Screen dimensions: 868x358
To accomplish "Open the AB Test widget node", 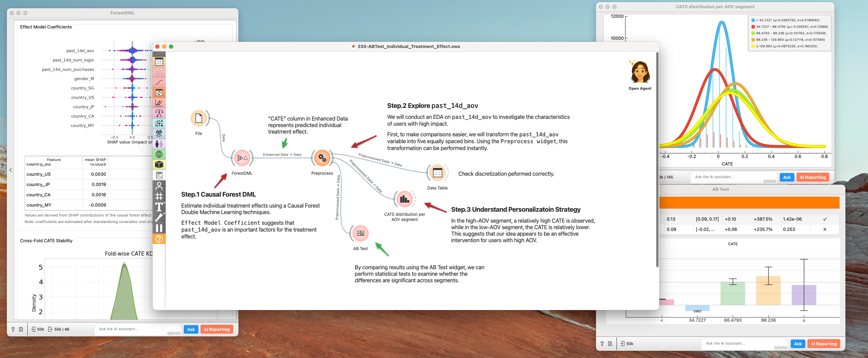I will [360, 234].
